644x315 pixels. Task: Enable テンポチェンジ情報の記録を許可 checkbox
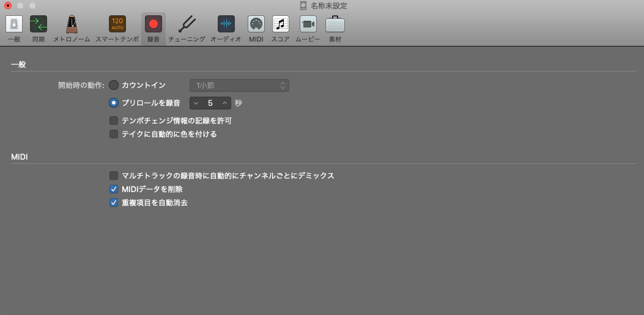(x=114, y=120)
